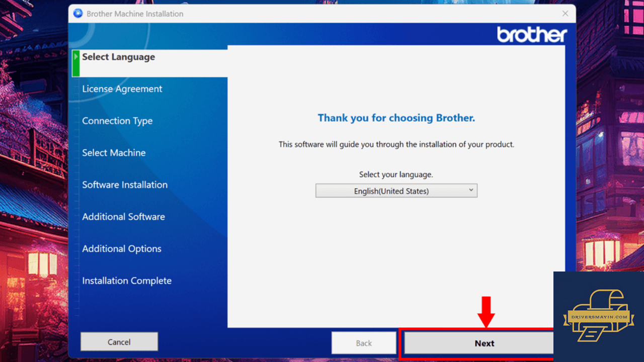
Task: Click the Brother installer icon in title bar
Action: tap(78, 14)
